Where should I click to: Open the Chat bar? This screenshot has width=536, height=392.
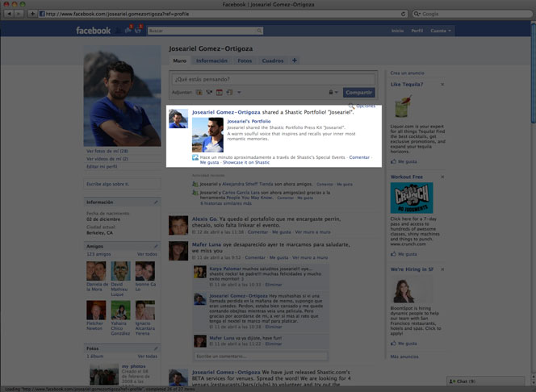tap(485, 381)
